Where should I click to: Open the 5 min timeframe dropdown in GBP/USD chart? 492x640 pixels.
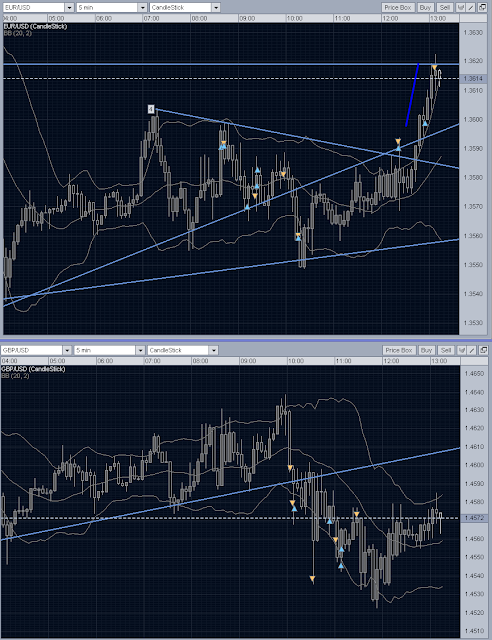pyautogui.click(x=109, y=350)
